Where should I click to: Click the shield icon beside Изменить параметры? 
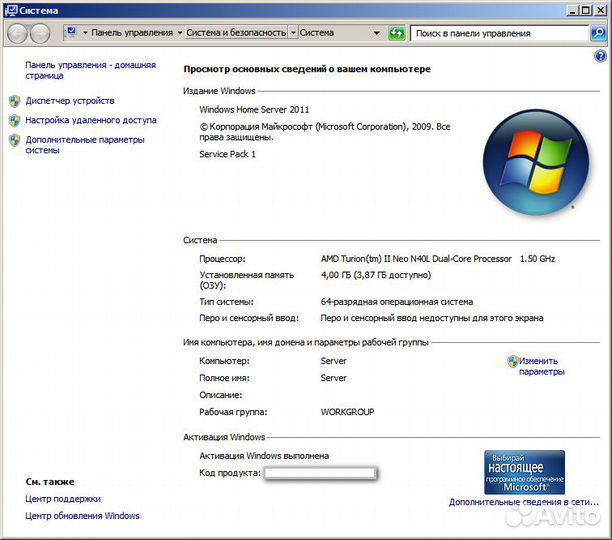(x=512, y=361)
